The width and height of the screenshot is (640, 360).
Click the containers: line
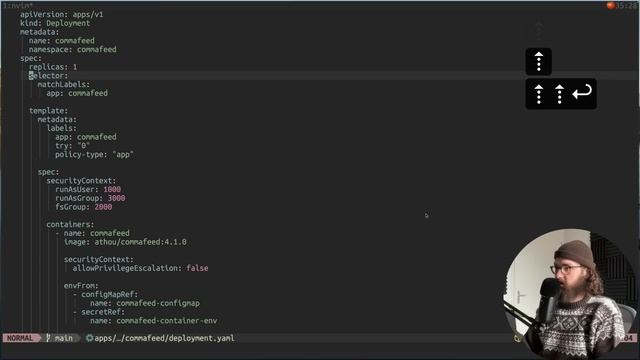(70, 224)
